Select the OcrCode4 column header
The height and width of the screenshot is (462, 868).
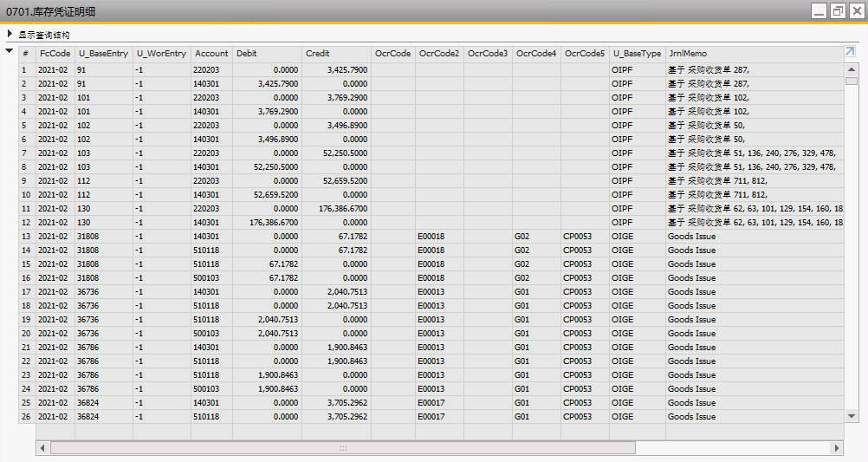[536, 54]
